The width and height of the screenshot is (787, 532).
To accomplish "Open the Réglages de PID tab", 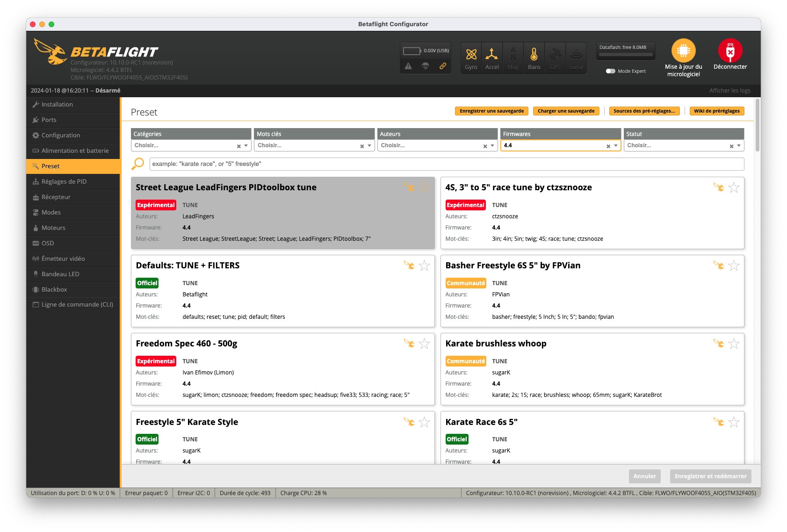I will pos(73,182).
